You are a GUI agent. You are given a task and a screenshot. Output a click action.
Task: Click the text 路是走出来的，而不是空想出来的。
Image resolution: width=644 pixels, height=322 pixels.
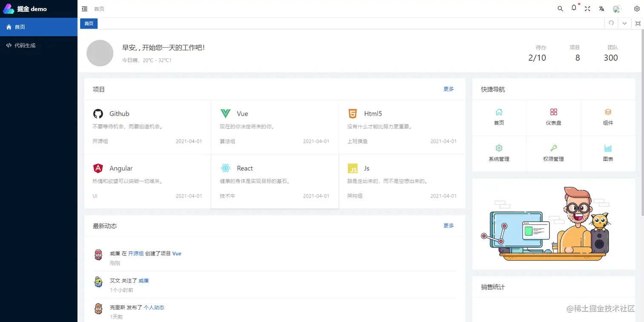click(x=387, y=181)
